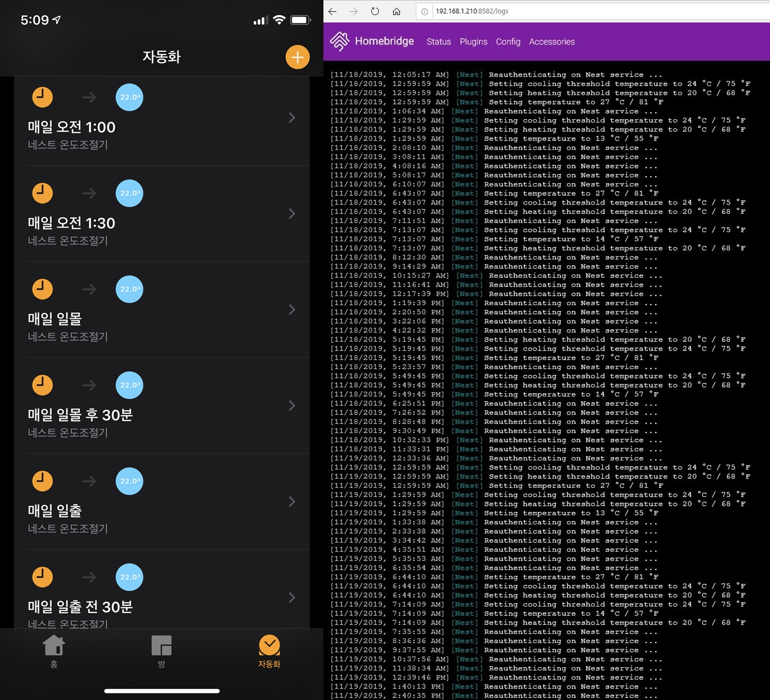Click log line at 11/19/2019 12:33:36 AM
770x700 pixels.
pyautogui.click(x=496, y=458)
